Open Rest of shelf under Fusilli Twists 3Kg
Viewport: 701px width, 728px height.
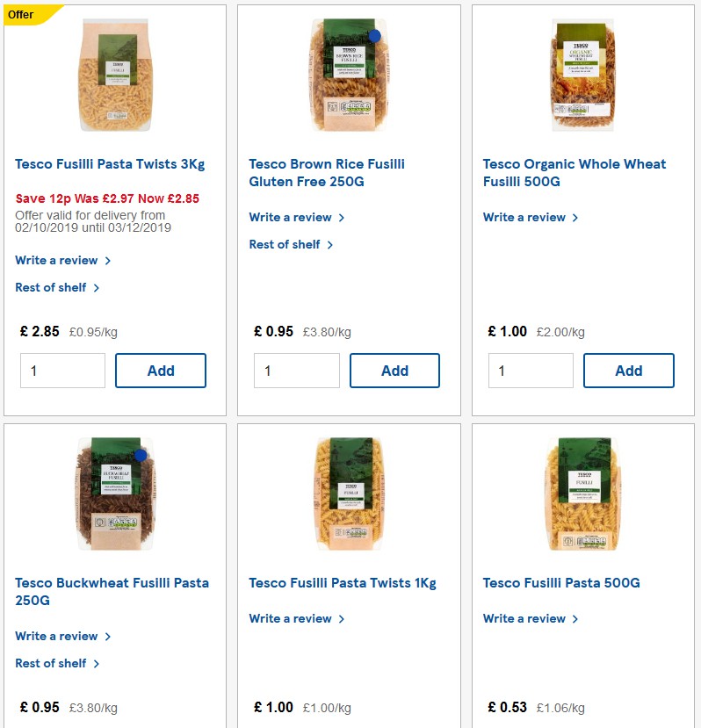pos(50,287)
